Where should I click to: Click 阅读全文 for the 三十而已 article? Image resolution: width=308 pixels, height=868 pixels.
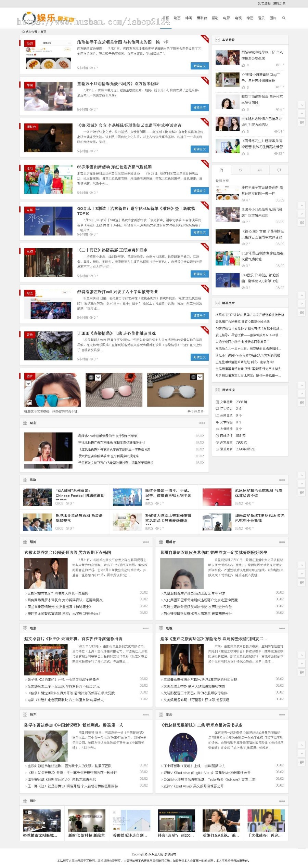pyautogui.click(x=200, y=274)
